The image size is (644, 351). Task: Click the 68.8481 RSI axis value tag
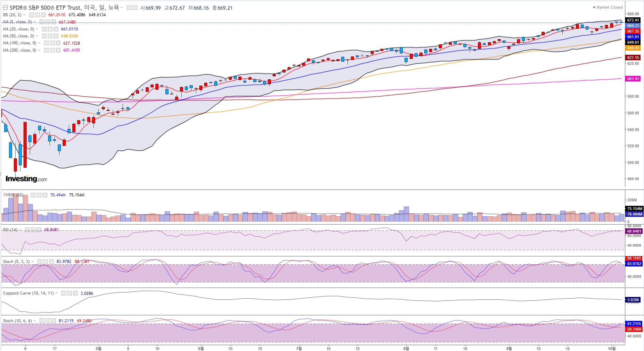[x=634, y=231]
